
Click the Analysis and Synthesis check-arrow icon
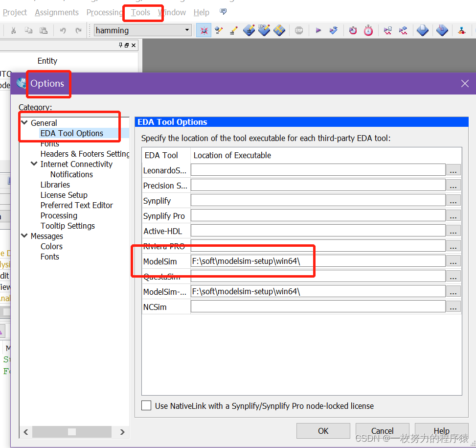coord(333,30)
